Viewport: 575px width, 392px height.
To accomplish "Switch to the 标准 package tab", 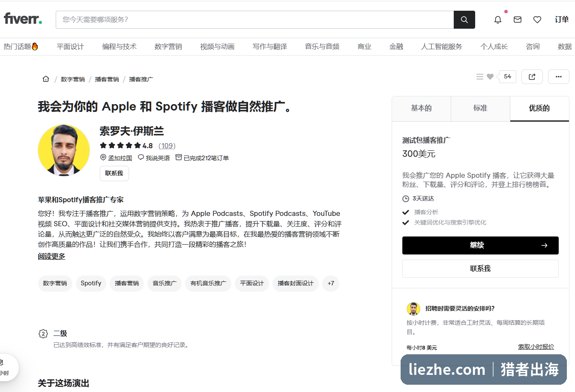I will click(480, 108).
